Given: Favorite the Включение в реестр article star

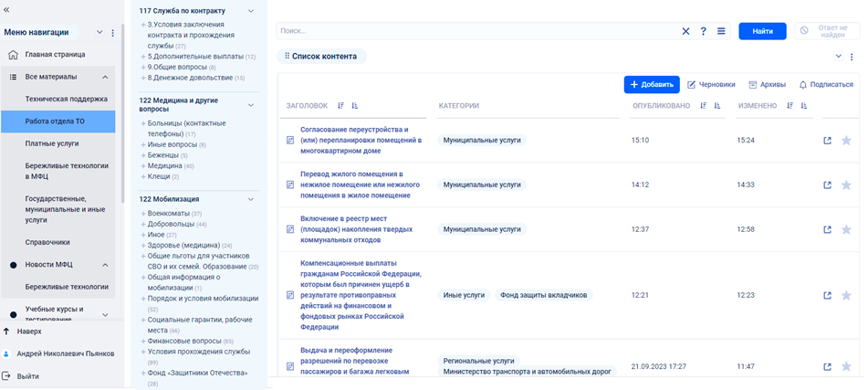Looking at the screenshot, I should tap(846, 229).
